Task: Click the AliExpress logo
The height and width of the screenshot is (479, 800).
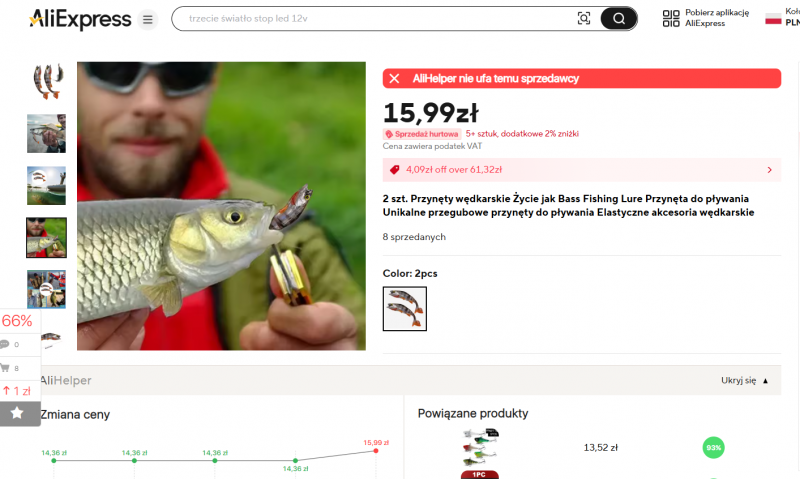Action: tap(80, 19)
